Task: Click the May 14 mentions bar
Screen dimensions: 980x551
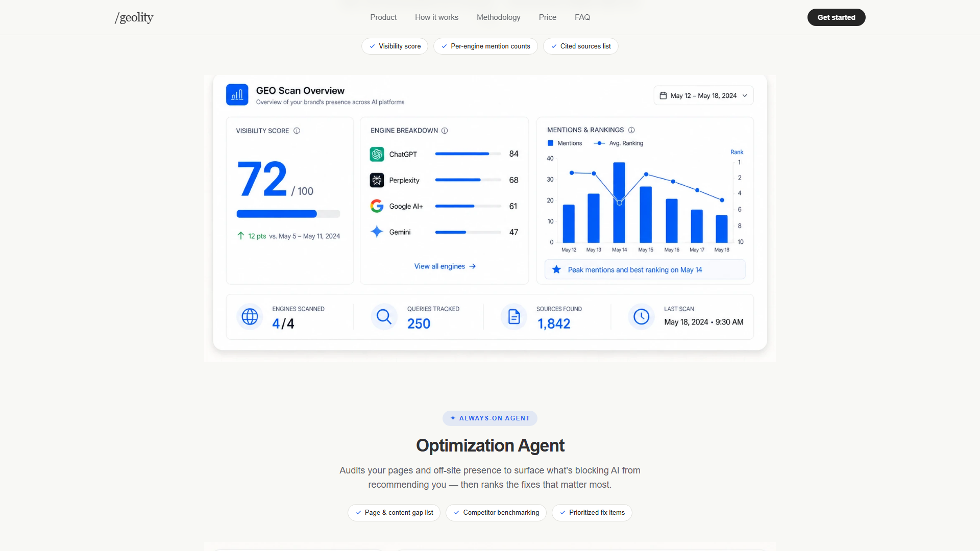Action: pyautogui.click(x=619, y=203)
